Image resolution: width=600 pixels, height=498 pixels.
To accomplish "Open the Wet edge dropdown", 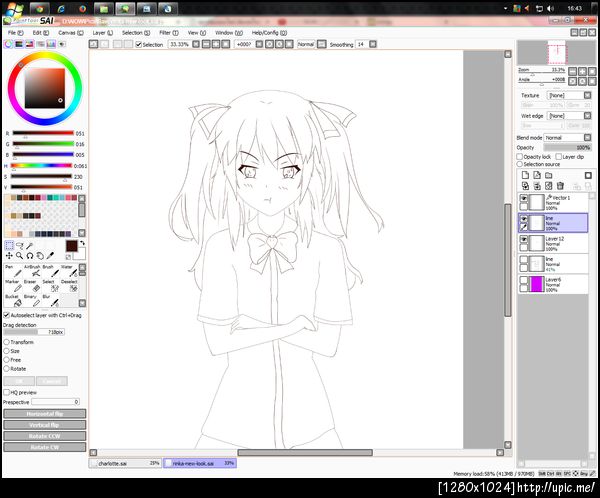I will tap(587, 116).
